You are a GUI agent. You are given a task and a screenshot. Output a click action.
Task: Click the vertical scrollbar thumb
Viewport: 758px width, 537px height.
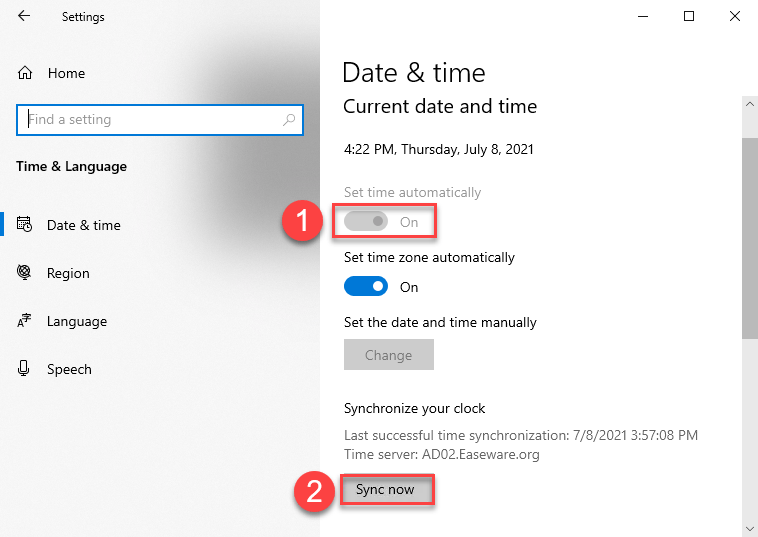pyautogui.click(x=750, y=238)
